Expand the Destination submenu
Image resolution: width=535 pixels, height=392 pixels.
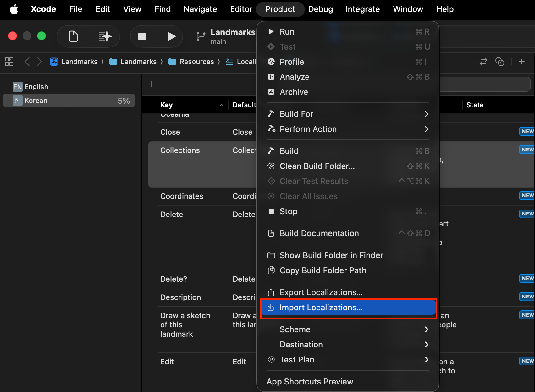coord(348,345)
